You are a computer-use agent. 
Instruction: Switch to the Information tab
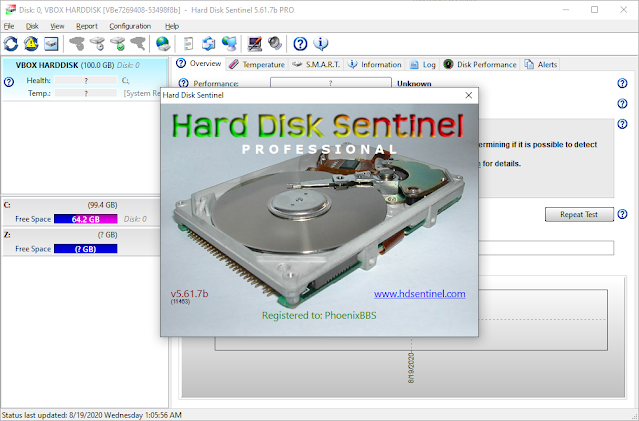(375, 64)
